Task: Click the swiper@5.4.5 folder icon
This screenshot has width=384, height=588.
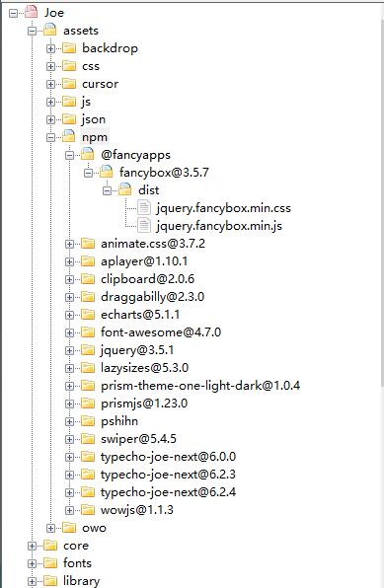Action: coord(88,439)
